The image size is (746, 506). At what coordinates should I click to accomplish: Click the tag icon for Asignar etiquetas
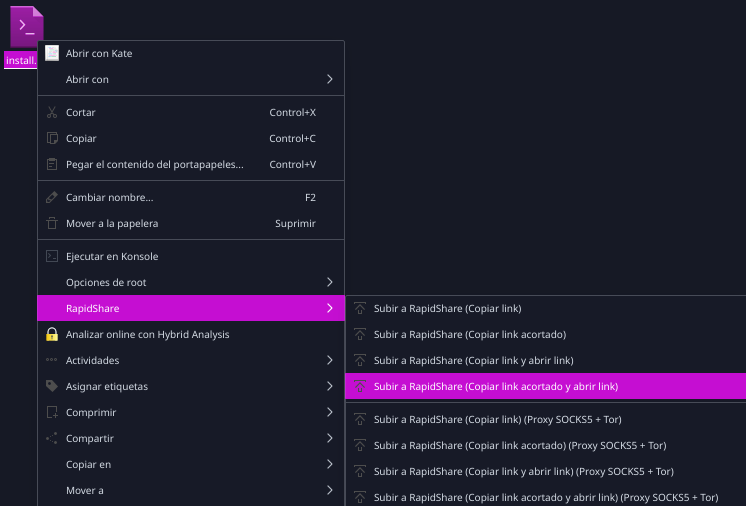tap(52, 386)
